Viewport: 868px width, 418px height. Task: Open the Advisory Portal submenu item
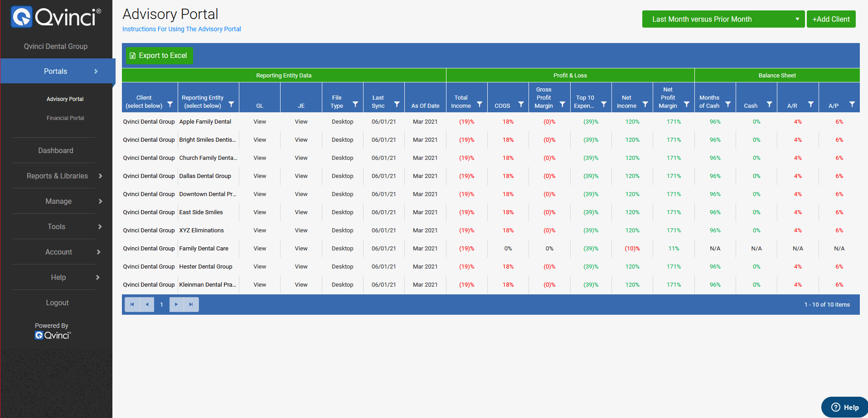[x=65, y=99]
